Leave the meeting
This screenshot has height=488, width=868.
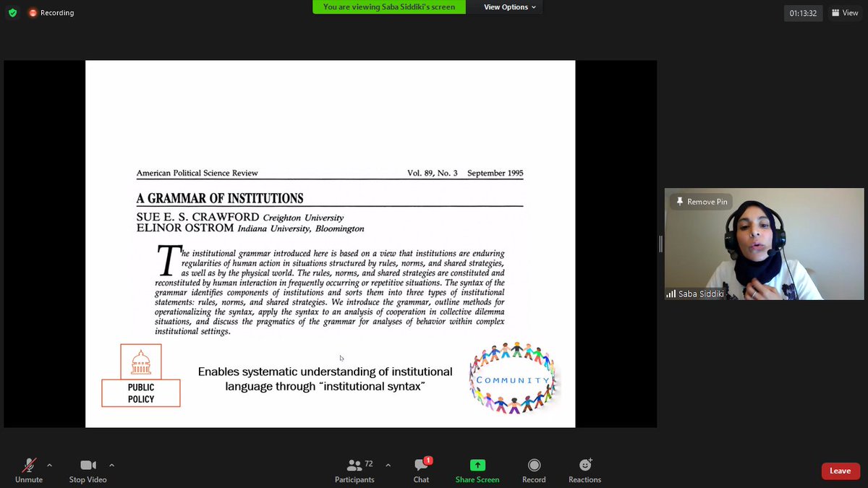coord(840,471)
